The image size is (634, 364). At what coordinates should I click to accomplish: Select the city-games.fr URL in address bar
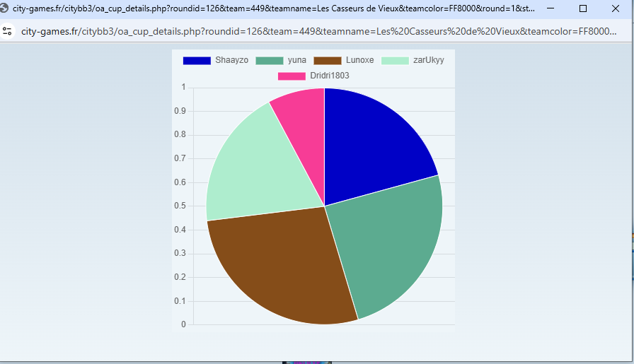tap(318, 31)
